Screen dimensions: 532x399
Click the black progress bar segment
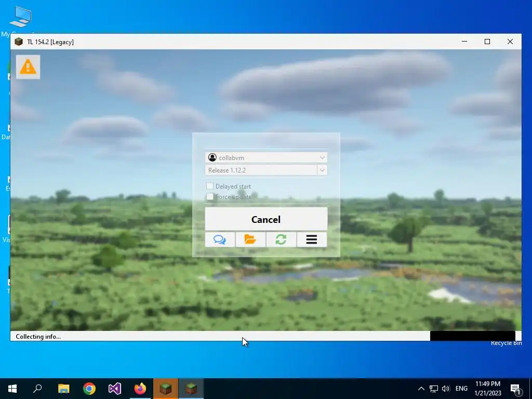(x=473, y=336)
